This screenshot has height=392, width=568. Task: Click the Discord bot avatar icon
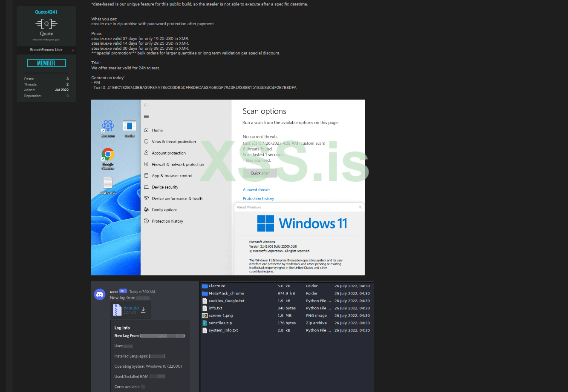(100, 294)
